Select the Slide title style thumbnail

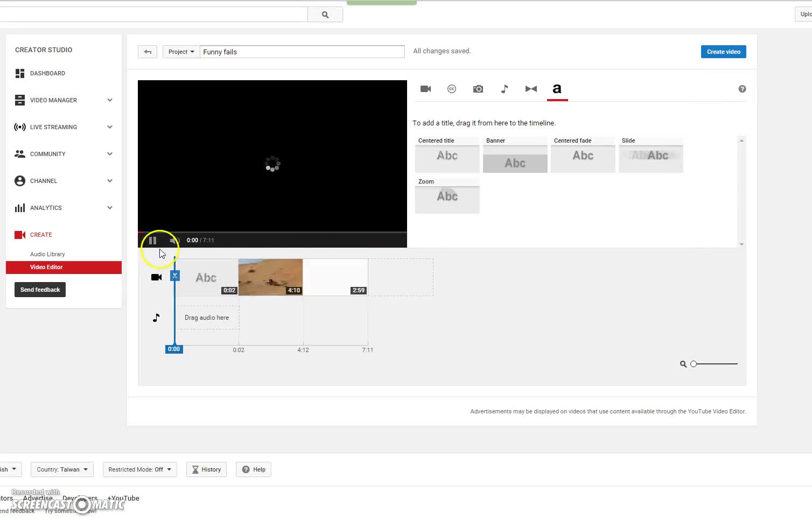(x=650, y=154)
